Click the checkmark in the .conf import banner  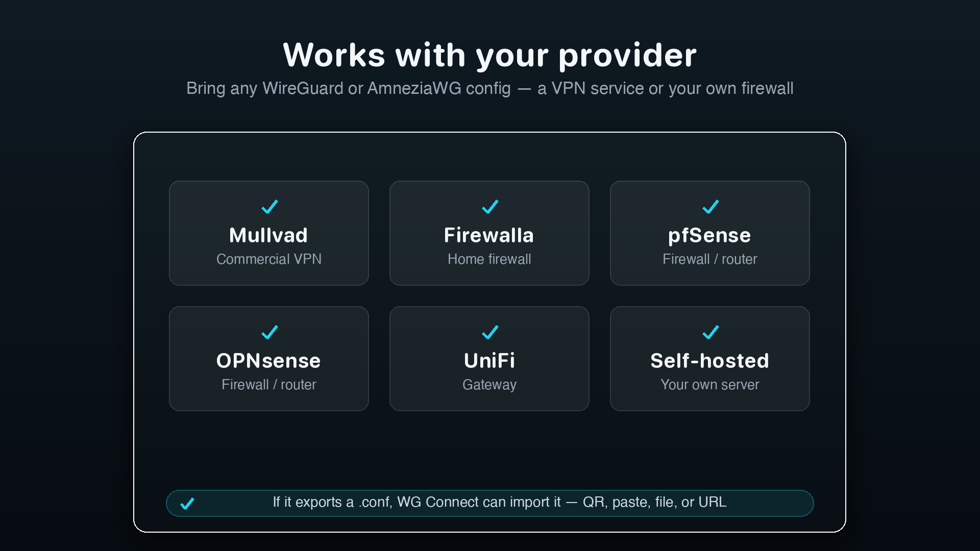pyautogui.click(x=187, y=504)
